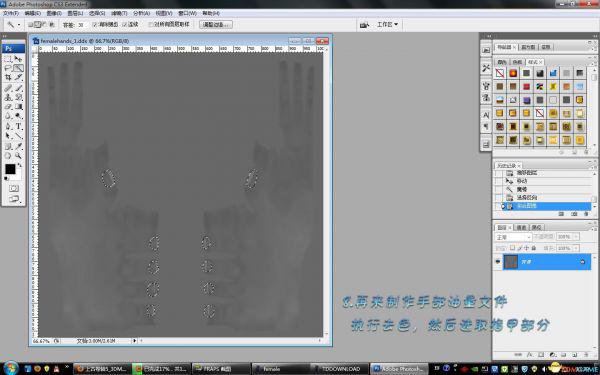Open the layer blend mode dropdown
The width and height of the screenshot is (600, 375).
pyautogui.click(x=513, y=237)
